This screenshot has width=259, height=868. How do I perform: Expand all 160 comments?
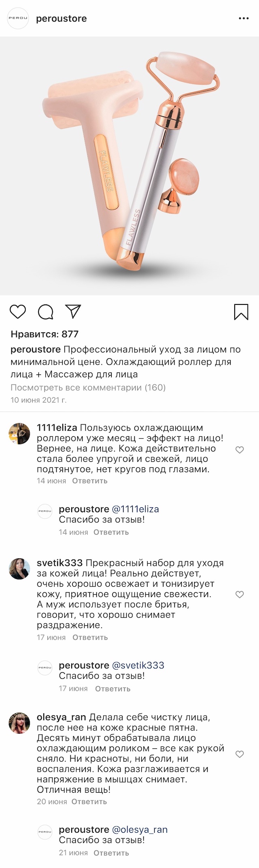(x=88, y=388)
